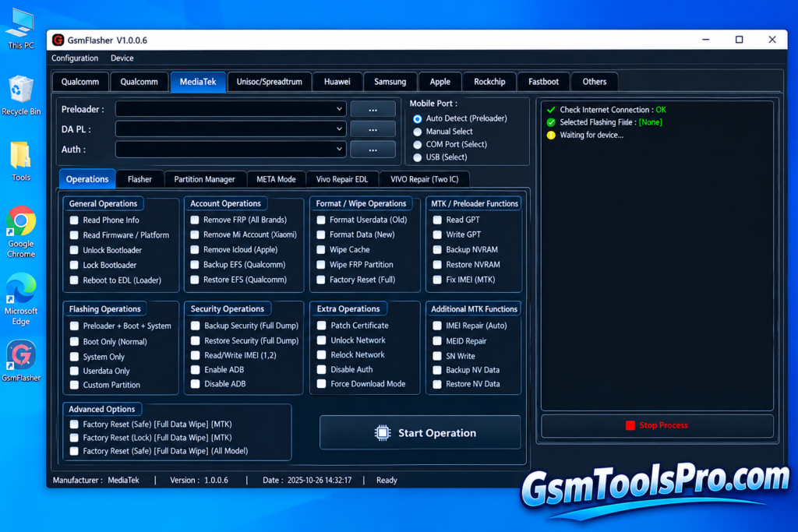Open the Configuration menu

click(75, 58)
